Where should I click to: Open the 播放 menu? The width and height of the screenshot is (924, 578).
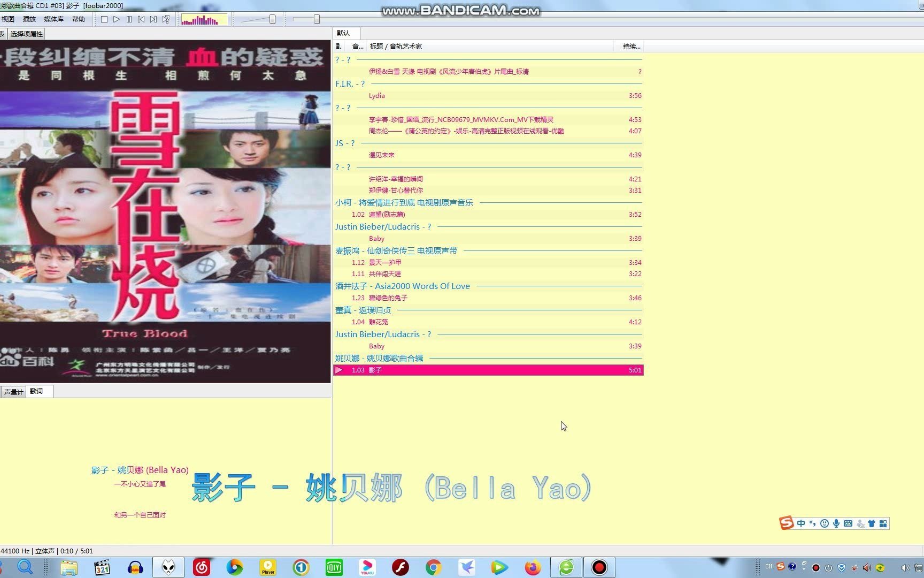pos(29,19)
